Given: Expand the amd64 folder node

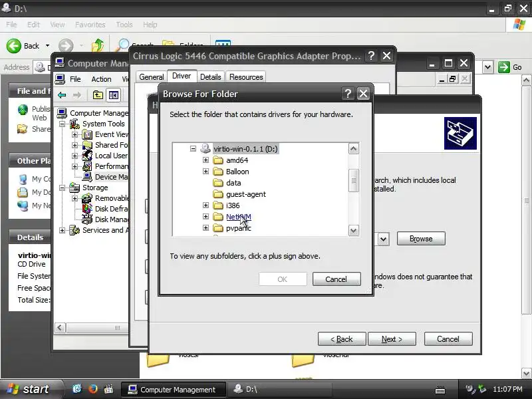Looking at the screenshot, I should point(205,160).
